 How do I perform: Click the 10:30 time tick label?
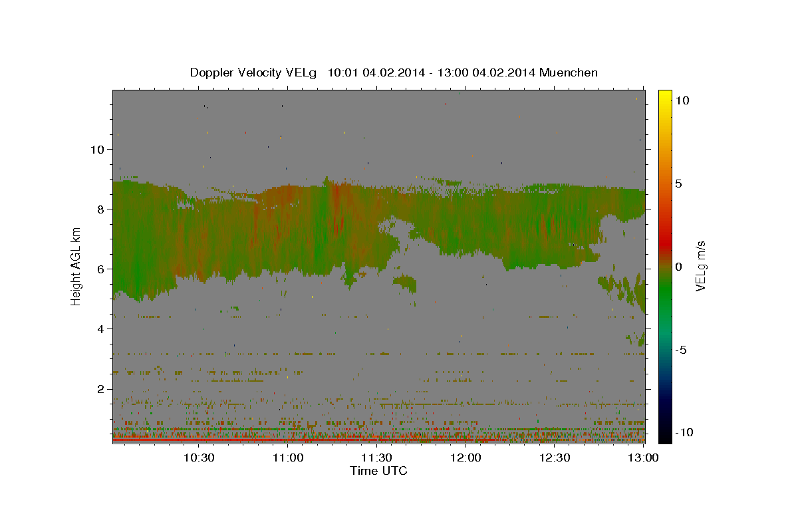pyautogui.click(x=199, y=458)
